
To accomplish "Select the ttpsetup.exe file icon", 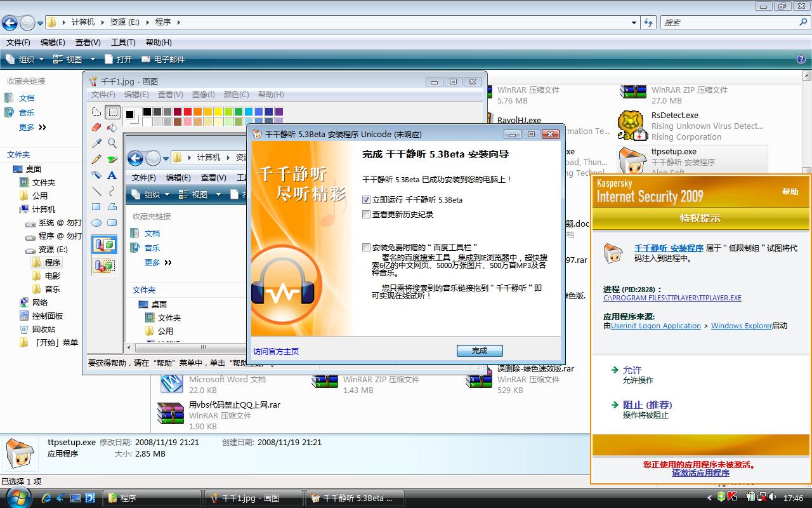I will (x=632, y=161).
